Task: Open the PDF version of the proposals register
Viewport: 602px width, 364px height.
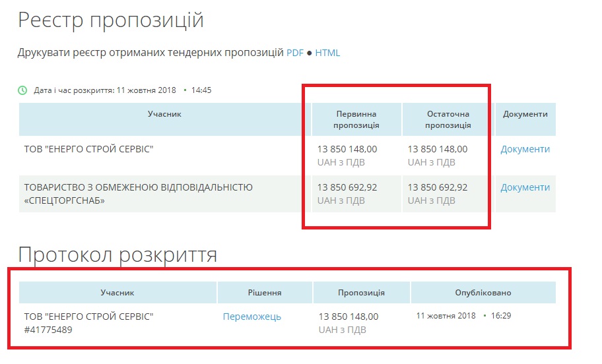Action: [x=294, y=53]
